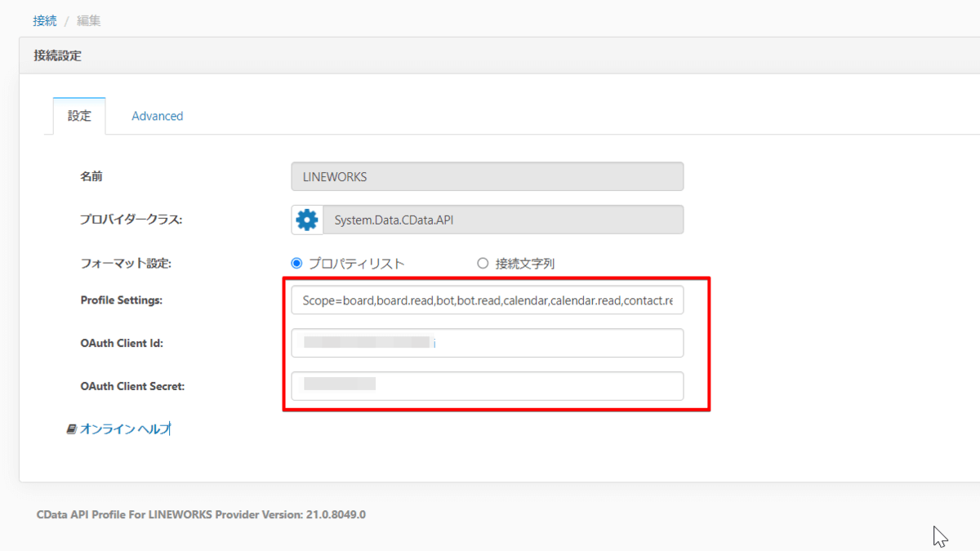The height and width of the screenshot is (551, 980).
Task: Select the プロパティリスト radio button
Action: pos(296,263)
